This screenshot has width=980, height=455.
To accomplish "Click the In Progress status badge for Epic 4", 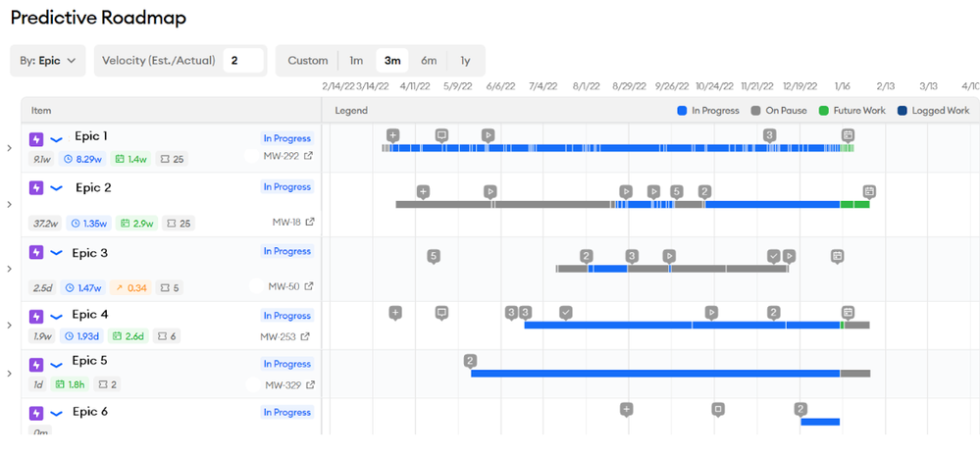I will [x=286, y=316].
